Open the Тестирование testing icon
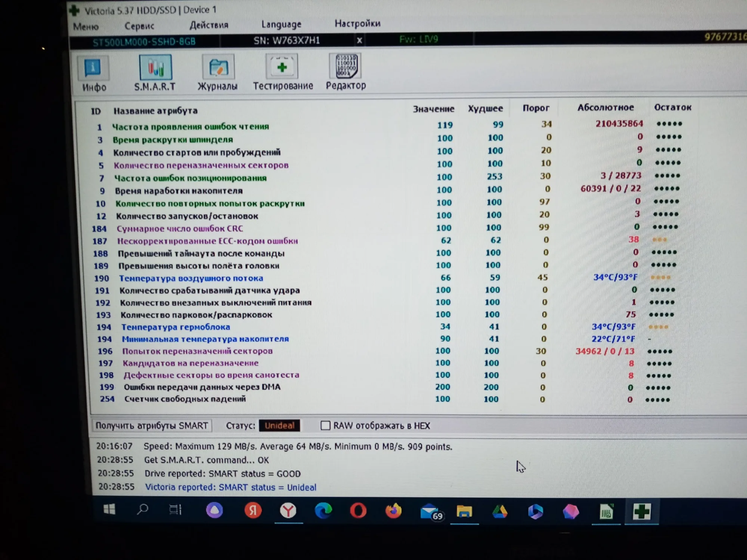This screenshot has height=560, width=747. pos(282,67)
